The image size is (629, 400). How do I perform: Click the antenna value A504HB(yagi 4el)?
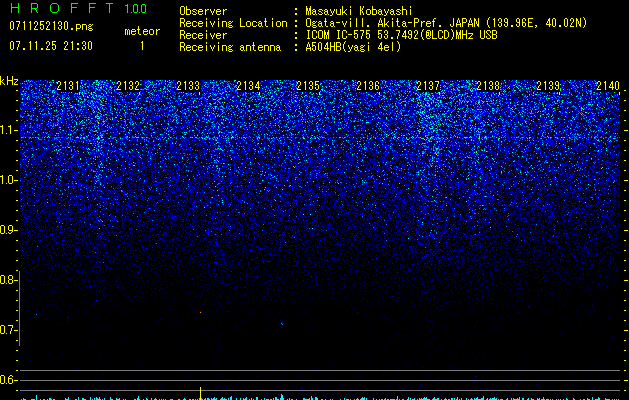pyautogui.click(x=353, y=47)
